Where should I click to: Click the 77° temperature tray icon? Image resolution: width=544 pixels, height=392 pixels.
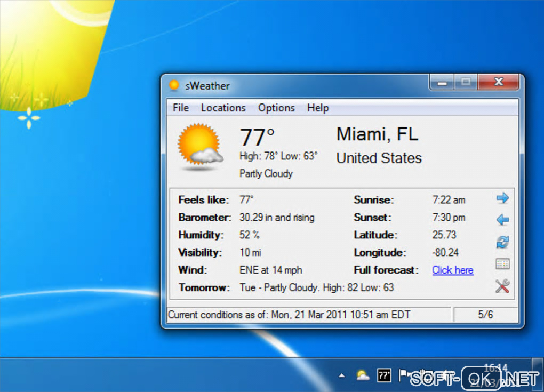tap(384, 375)
